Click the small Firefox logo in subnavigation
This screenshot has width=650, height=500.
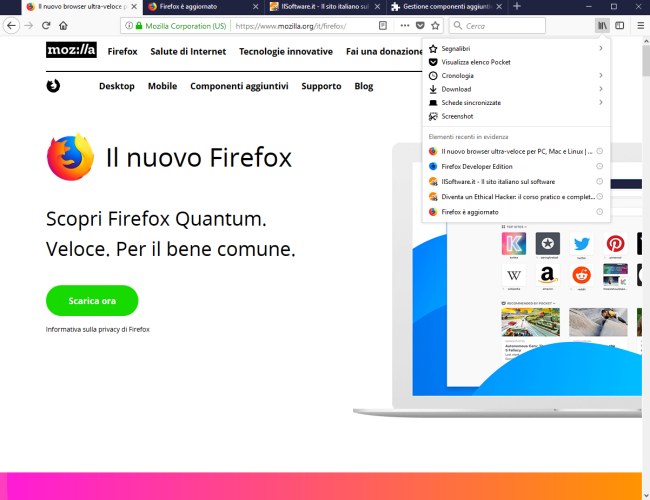click(x=53, y=86)
